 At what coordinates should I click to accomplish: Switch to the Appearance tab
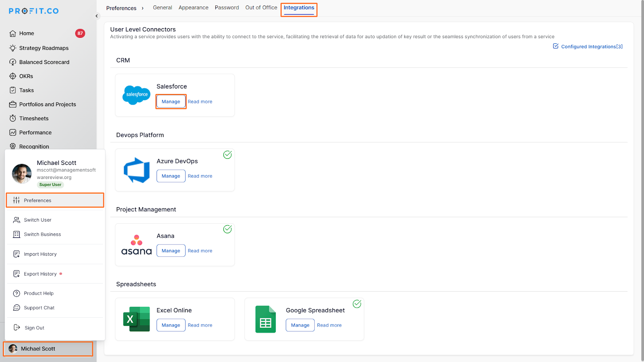pyautogui.click(x=194, y=8)
